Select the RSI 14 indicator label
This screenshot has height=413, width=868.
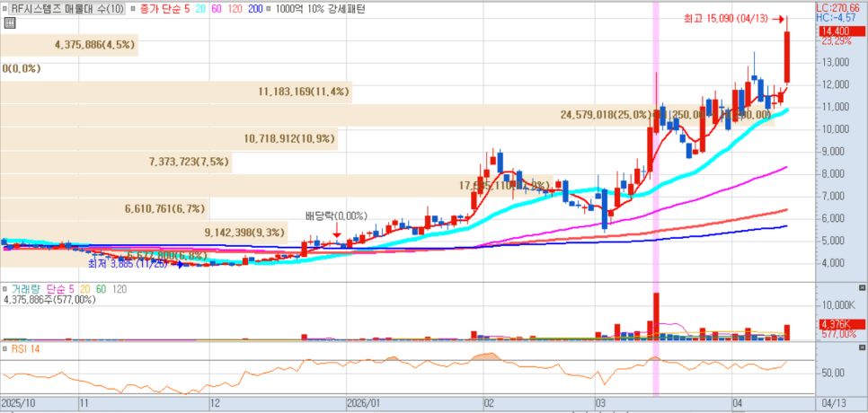pyautogui.click(x=25, y=349)
